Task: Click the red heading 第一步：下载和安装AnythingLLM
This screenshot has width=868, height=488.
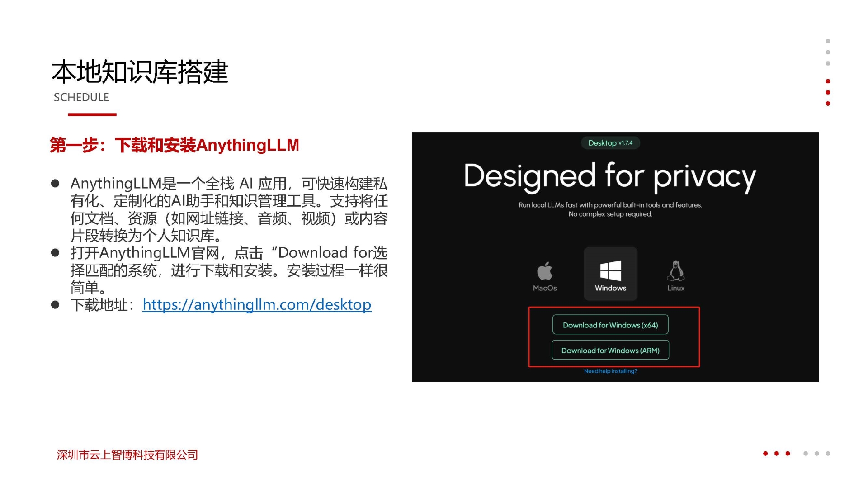Action: (x=174, y=145)
